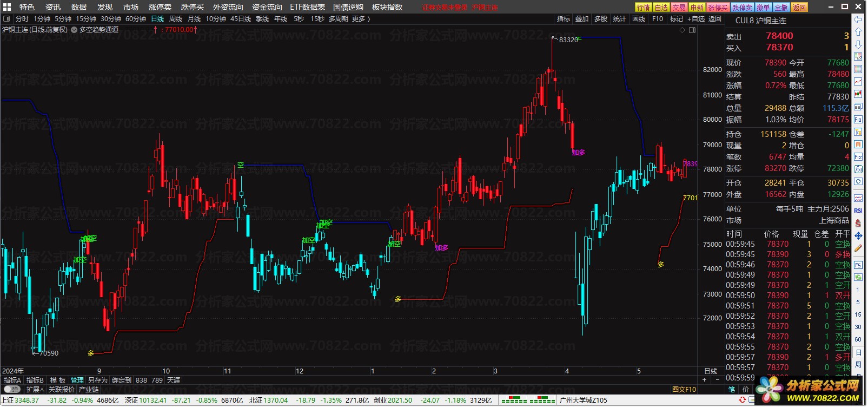Open the intraday line chart icon in sidebar
The height and width of the screenshot is (407, 868).
(x=858, y=81)
